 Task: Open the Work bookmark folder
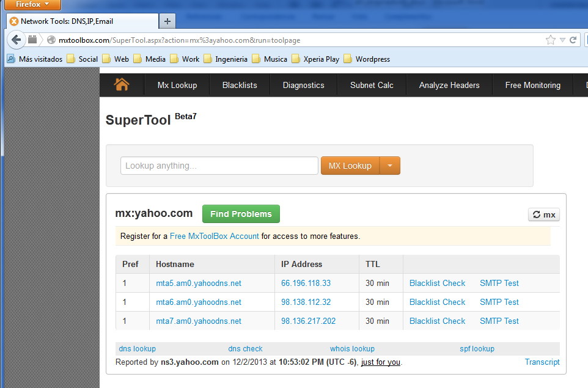pyautogui.click(x=185, y=59)
